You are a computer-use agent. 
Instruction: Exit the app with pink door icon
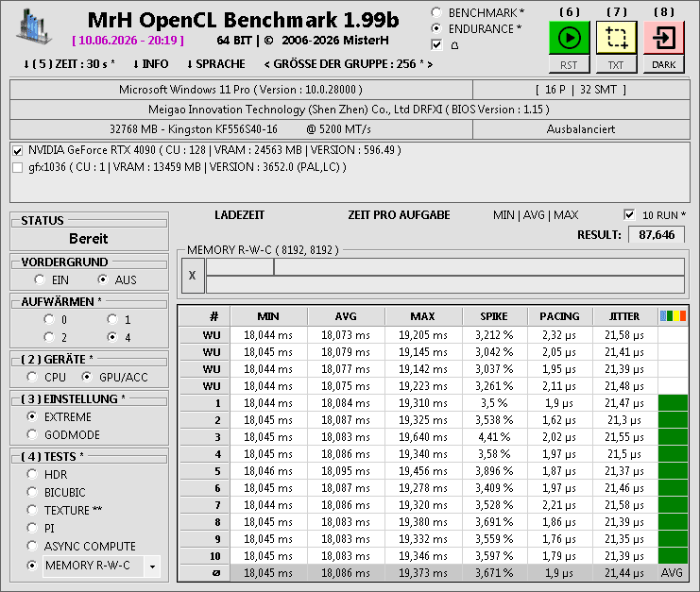click(663, 38)
